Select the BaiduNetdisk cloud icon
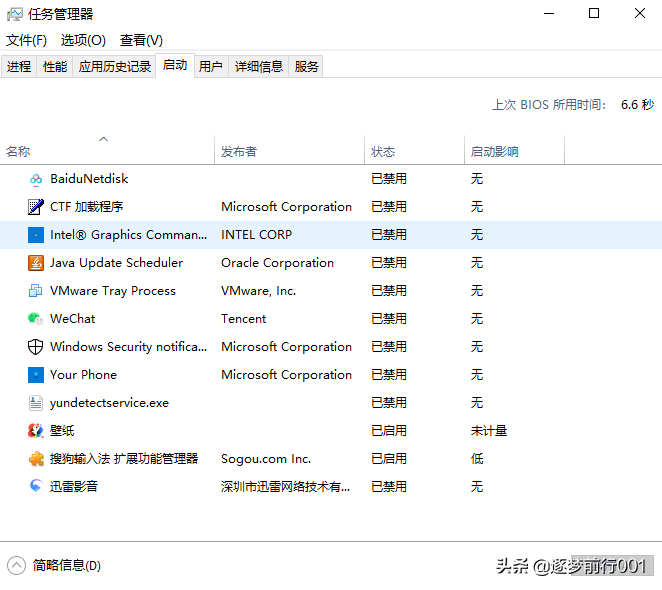Image resolution: width=662 pixels, height=590 pixels. point(36,179)
